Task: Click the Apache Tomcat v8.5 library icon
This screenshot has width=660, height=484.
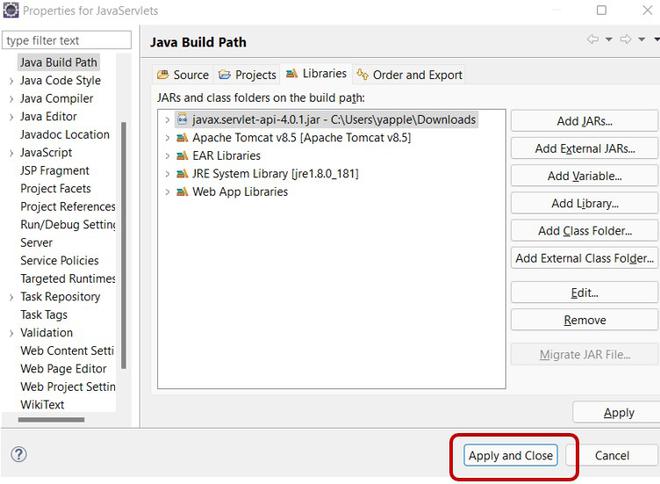Action: point(183,137)
